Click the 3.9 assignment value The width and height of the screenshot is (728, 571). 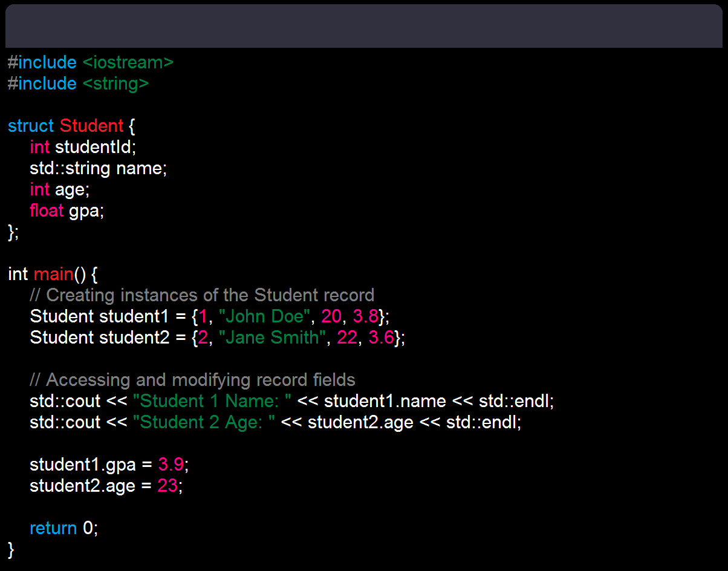tap(171, 465)
